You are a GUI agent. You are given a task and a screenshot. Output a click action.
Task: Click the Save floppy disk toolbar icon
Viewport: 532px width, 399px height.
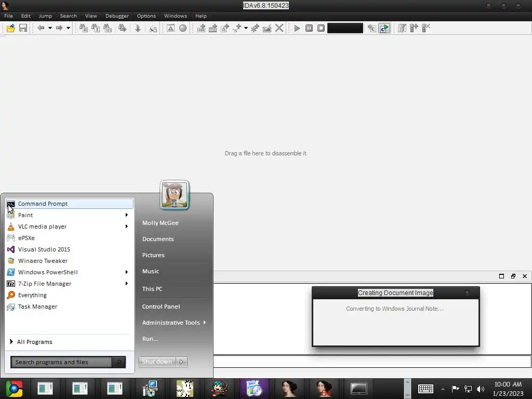tap(23, 28)
